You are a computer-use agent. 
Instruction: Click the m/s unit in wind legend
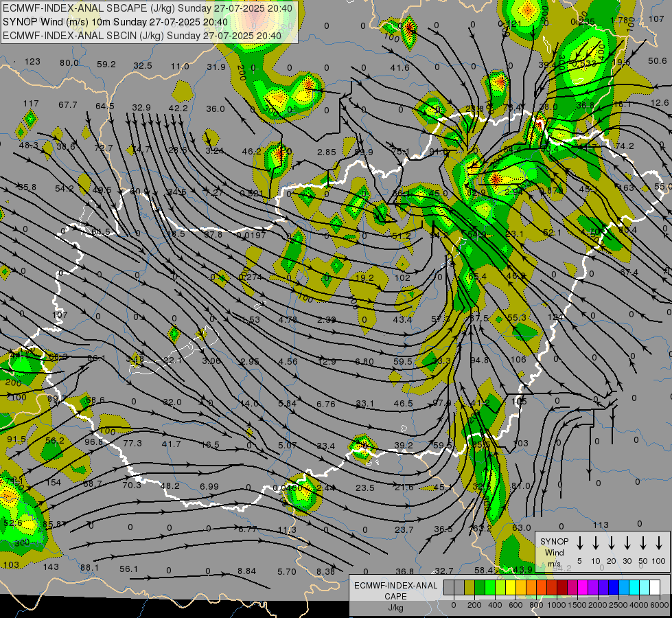click(554, 564)
